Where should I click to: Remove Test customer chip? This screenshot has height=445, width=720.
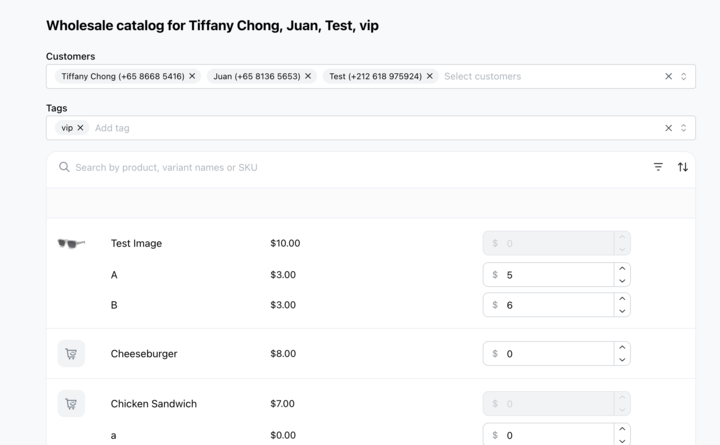click(429, 76)
